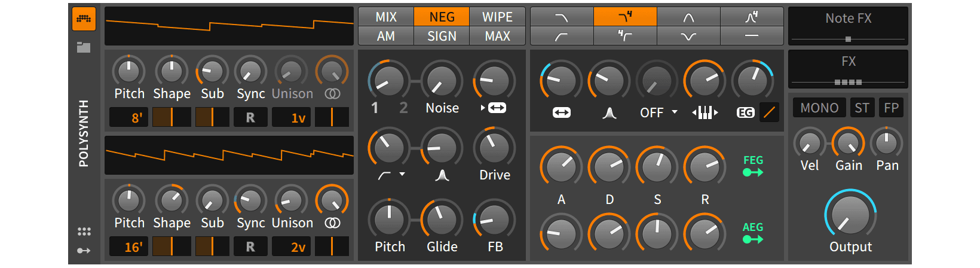The height and width of the screenshot is (268, 980).
Task: Click the diagonal slope icon beside EG
Action: pyautogui.click(x=769, y=112)
